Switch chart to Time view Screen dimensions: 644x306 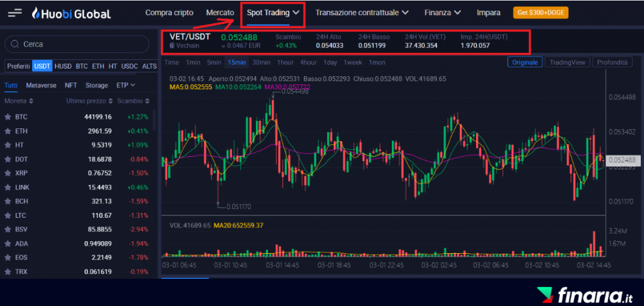[x=172, y=62]
